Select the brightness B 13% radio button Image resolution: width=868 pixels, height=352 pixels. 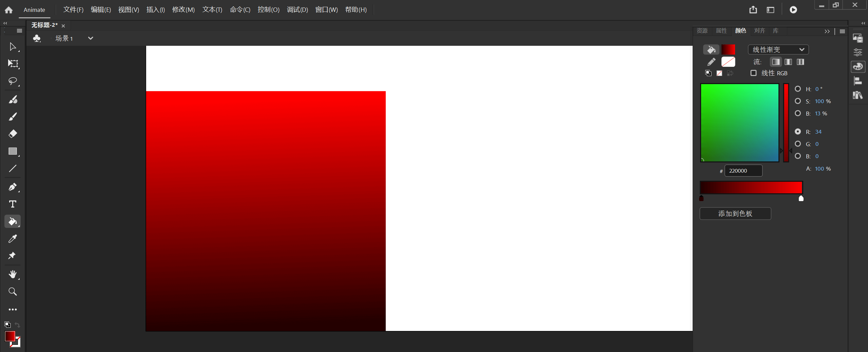point(798,113)
